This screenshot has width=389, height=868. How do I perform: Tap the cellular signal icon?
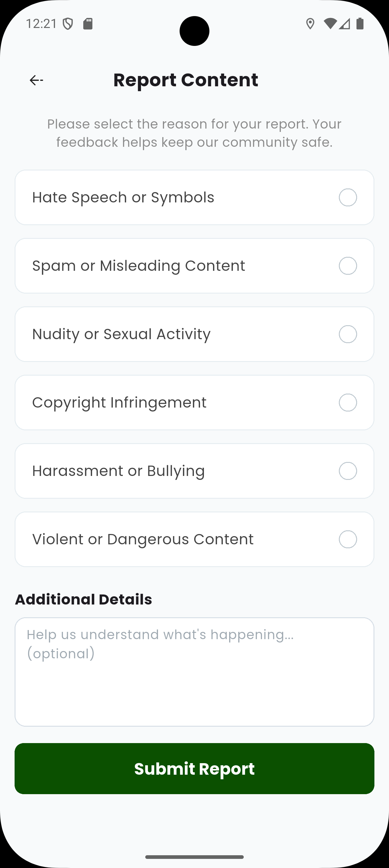pos(345,24)
